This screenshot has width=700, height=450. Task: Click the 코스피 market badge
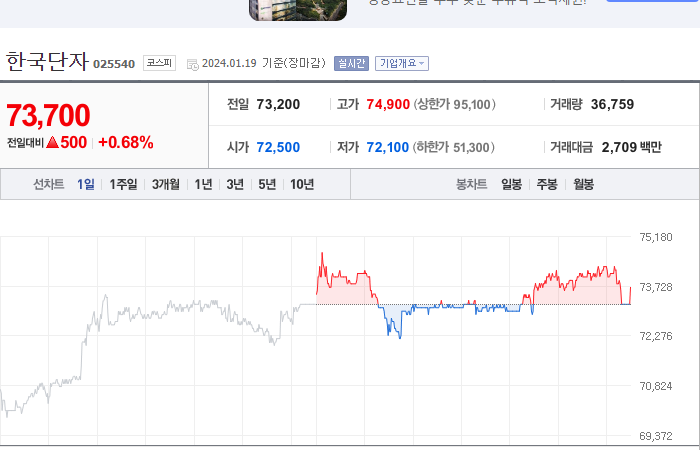(159, 63)
